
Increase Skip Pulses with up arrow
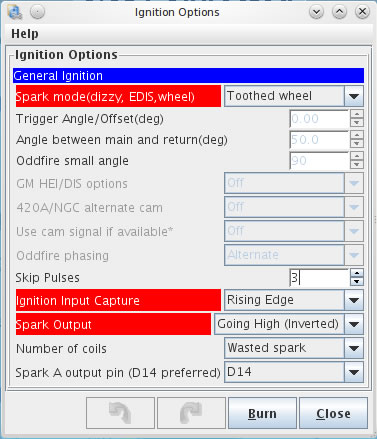[x=357, y=273]
